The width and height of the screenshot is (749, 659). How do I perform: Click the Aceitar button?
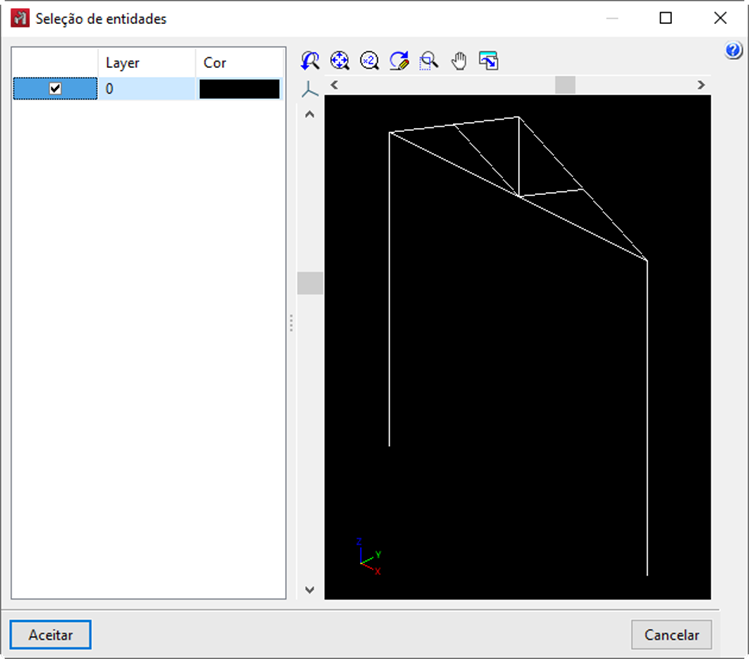[x=51, y=635]
